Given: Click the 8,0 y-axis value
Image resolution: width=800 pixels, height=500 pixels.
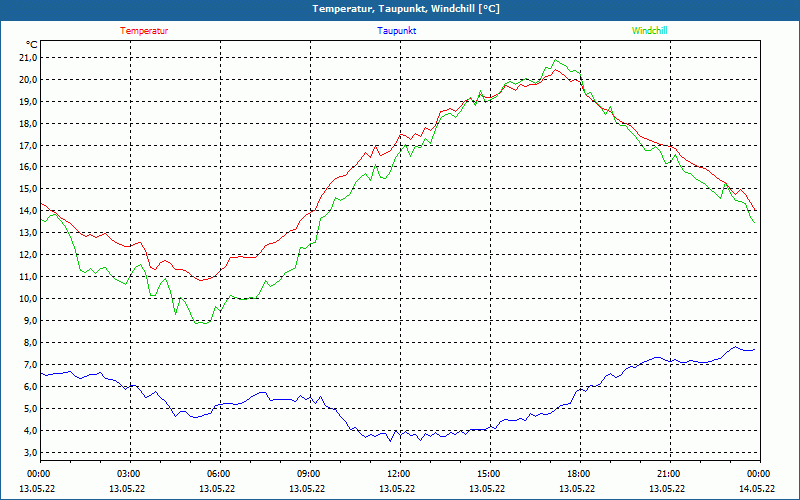Looking at the screenshot, I should (31, 342).
